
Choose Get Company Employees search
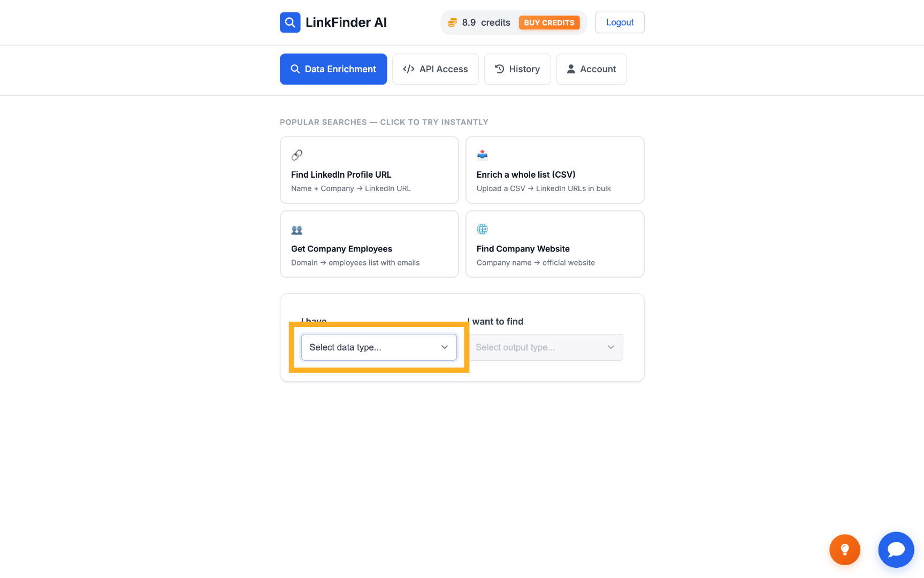[x=369, y=244]
